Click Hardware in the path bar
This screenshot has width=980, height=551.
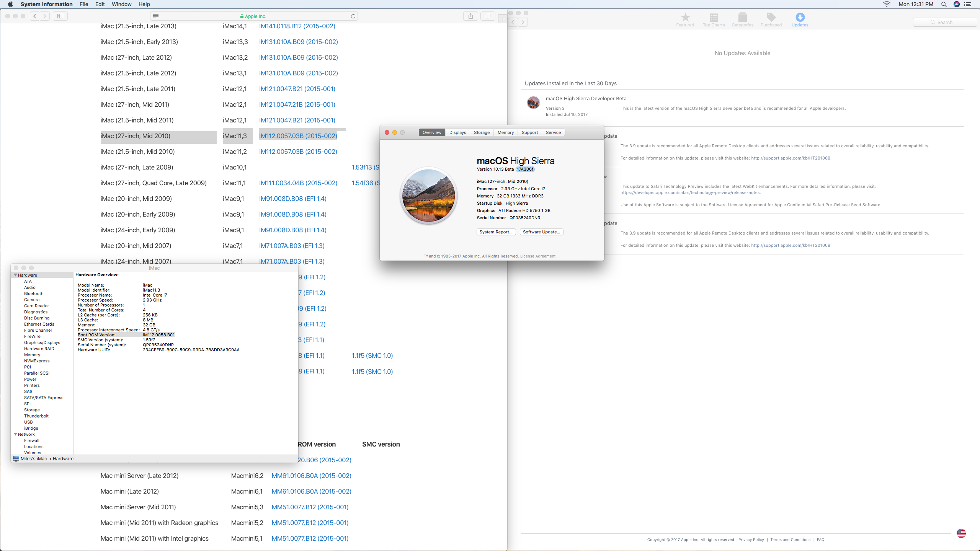(x=63, y=459)
